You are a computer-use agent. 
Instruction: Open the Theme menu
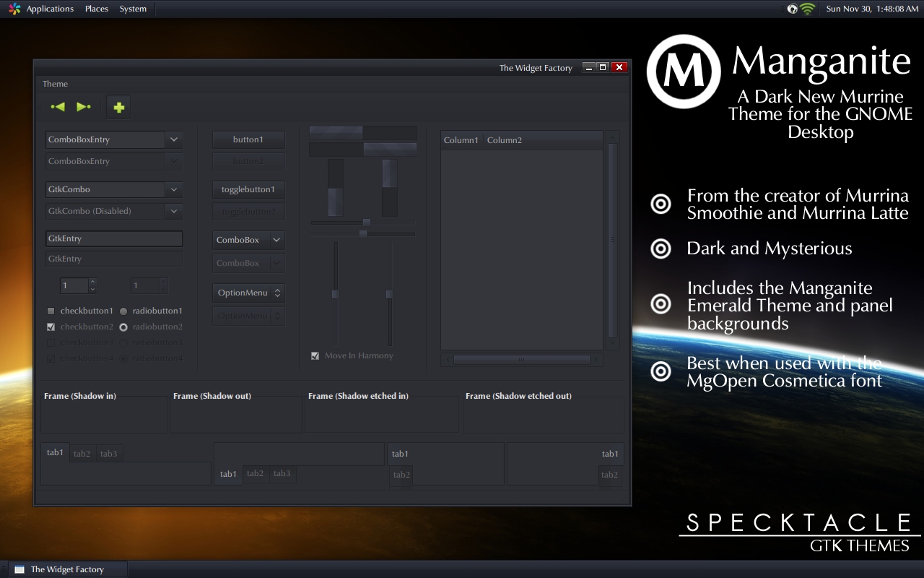coord(55,84)
